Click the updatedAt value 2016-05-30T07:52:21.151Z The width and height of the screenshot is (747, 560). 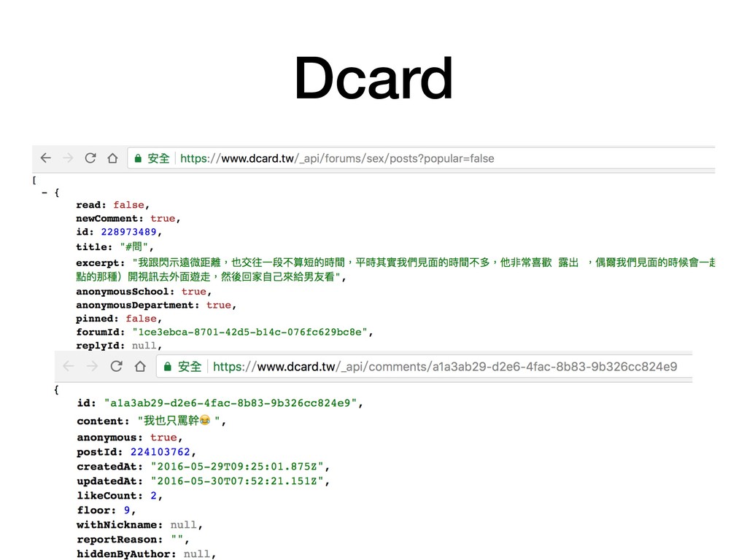coord(237,481)
